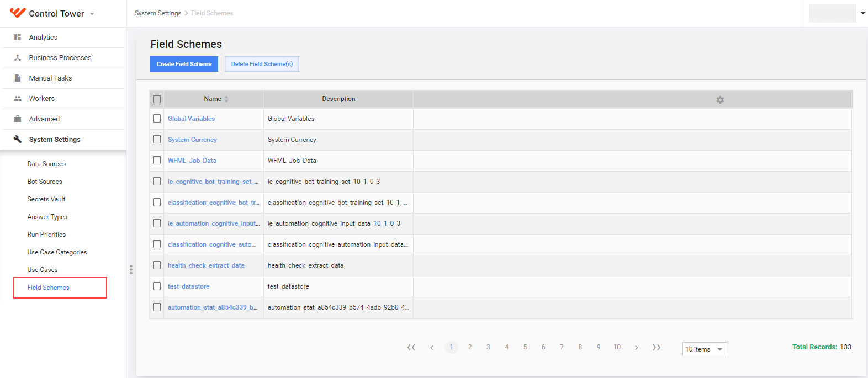The width and height of the screenshot is (868, 378).
Task: Click the Total Records: 133 text
Action: [822, 347]
